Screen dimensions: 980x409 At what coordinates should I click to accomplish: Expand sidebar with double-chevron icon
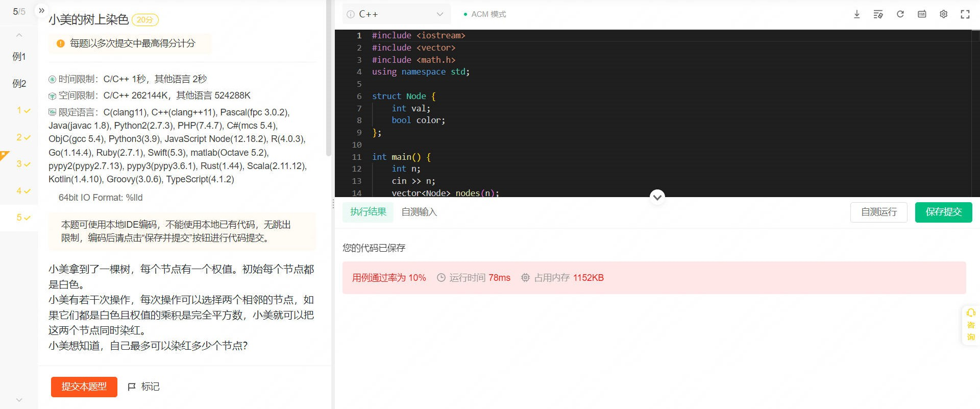(42, 10)
